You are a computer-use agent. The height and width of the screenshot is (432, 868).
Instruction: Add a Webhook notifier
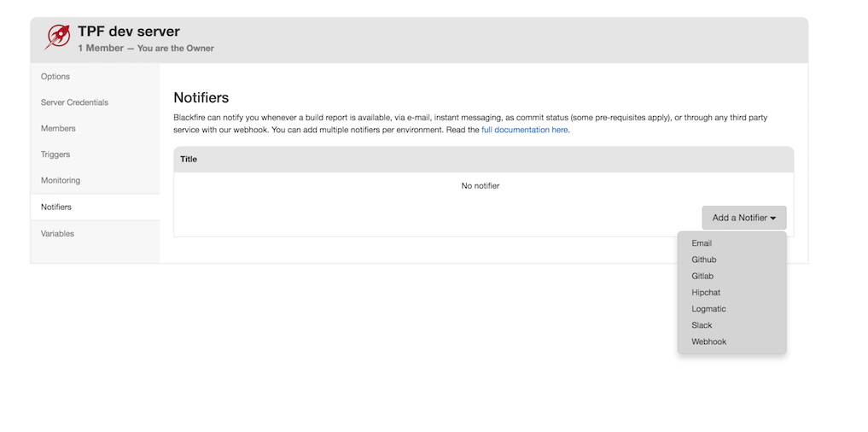[708, 342]
